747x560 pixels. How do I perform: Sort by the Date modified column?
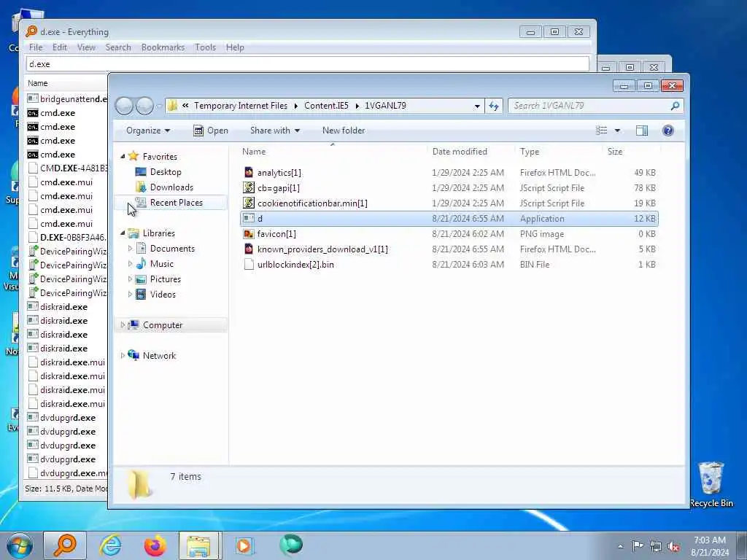pos(471,152)
